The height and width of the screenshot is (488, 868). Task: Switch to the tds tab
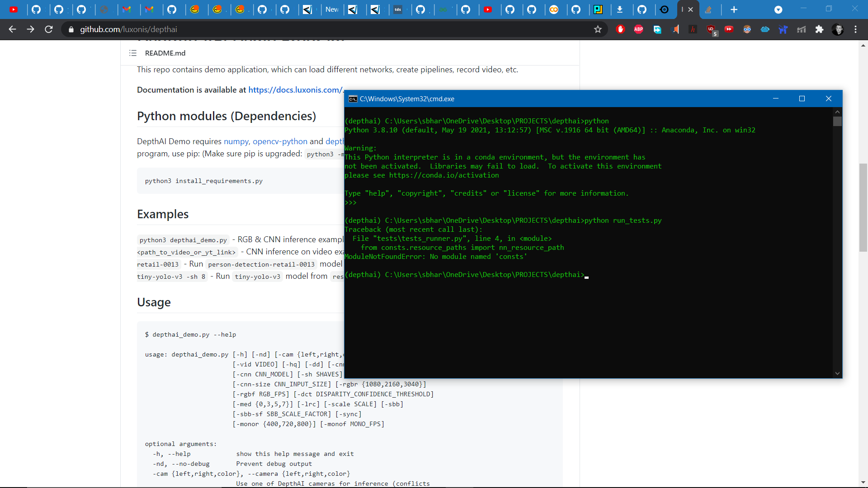click(398, 9)
